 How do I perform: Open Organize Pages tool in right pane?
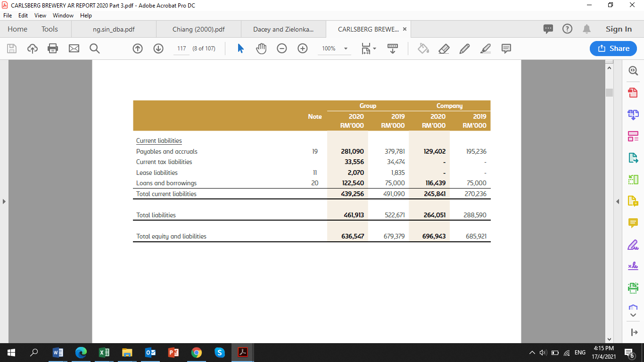pos(633,136)
